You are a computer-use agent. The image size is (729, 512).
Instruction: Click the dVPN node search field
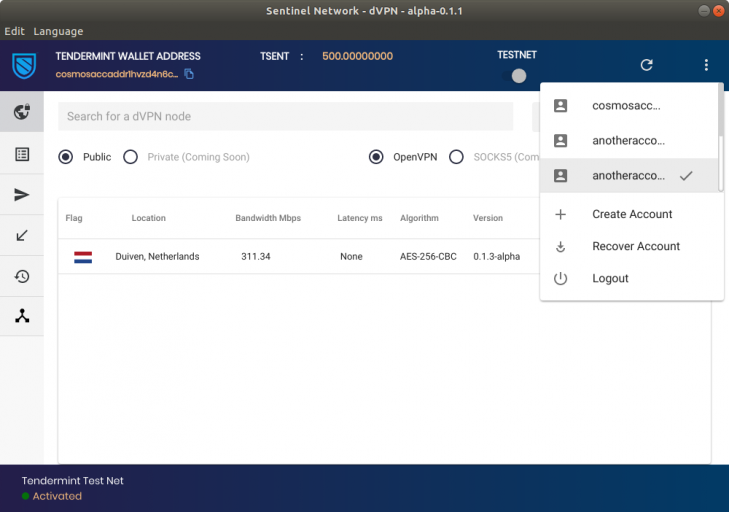click(x=285, y=116)
